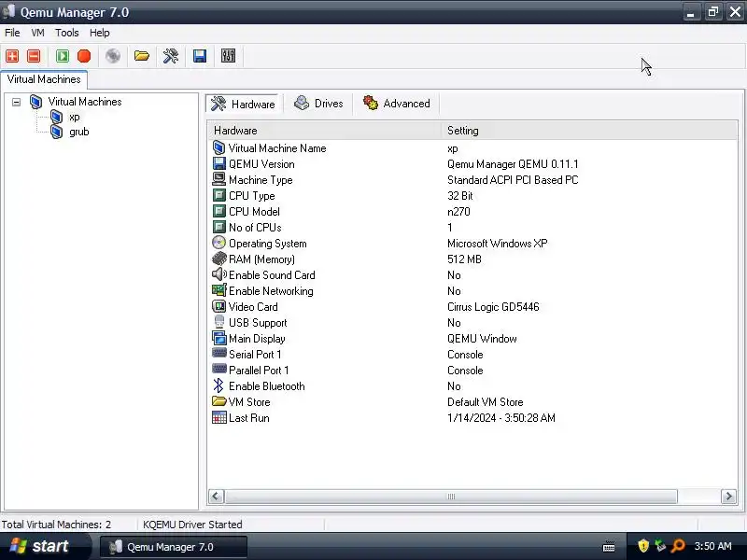
Task: Select the xp virtual machine
Action: click(75, 118)
